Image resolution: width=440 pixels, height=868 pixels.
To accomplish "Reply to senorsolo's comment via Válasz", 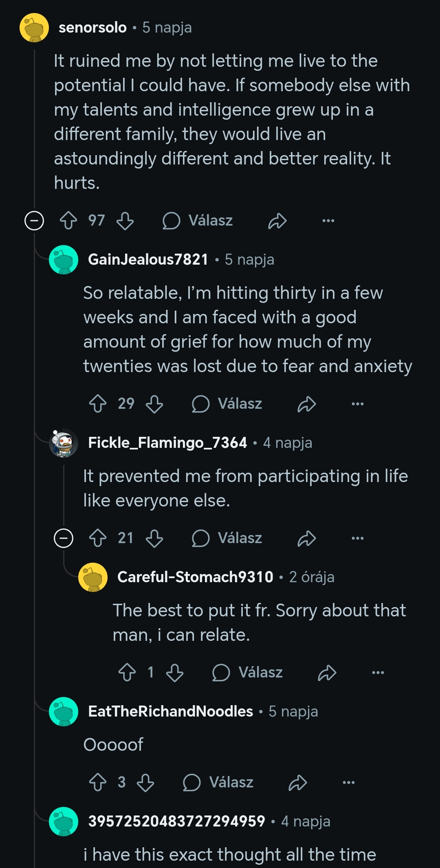I will point(198,221).
